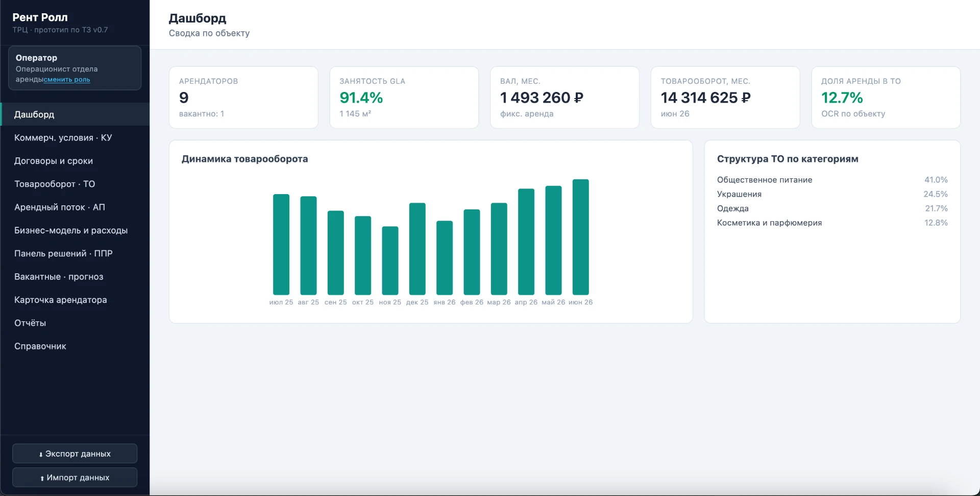Click the ВАЛ, мес. card
980x496 pixels.
pos(565,98)
